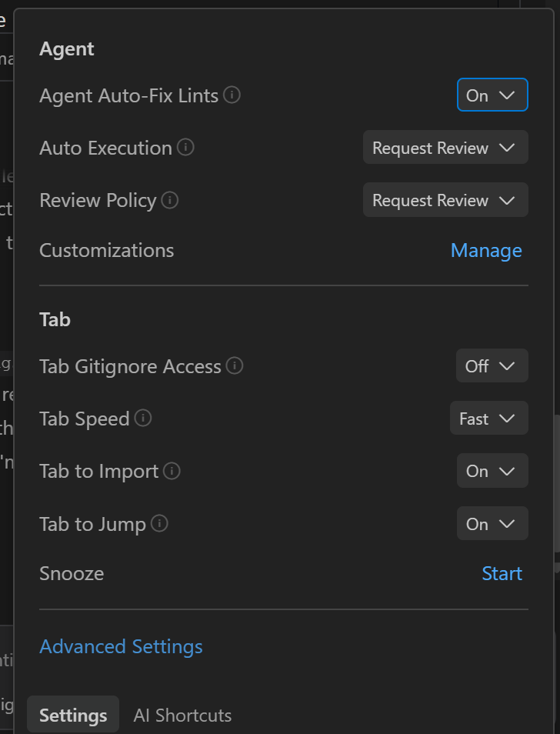This screenshot has width=560, height=734.
Task: Open the Tab Speed Fast dropdown
Action: click(488, 419)
